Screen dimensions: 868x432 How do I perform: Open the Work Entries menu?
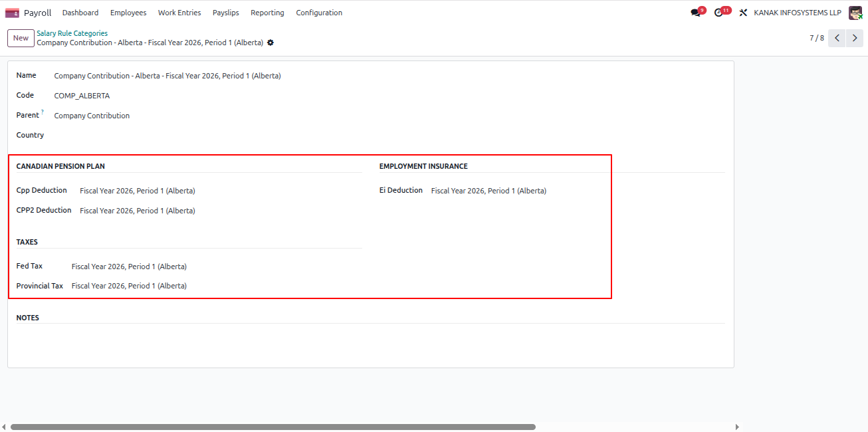[x=179, y=13]
